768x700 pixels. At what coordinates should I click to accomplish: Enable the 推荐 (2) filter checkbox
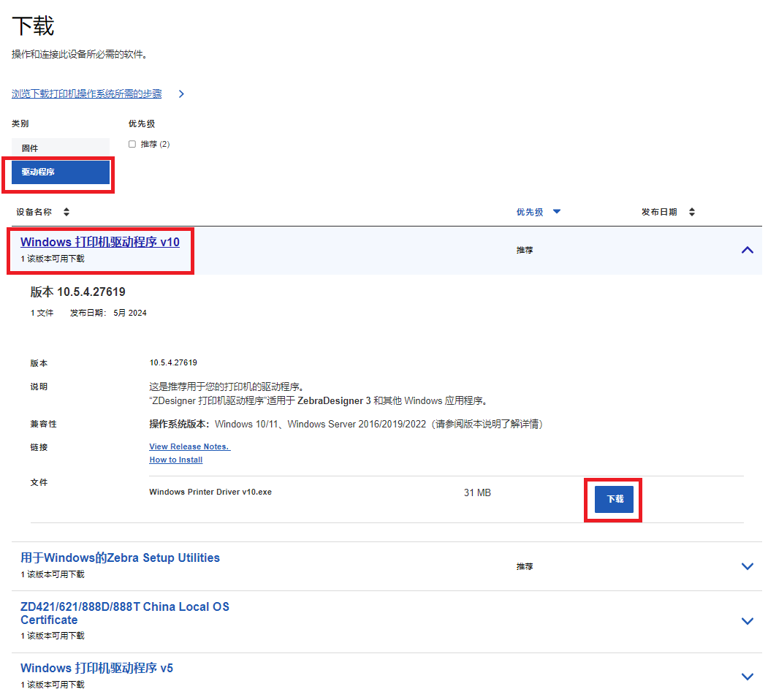(x=132, y=144)
